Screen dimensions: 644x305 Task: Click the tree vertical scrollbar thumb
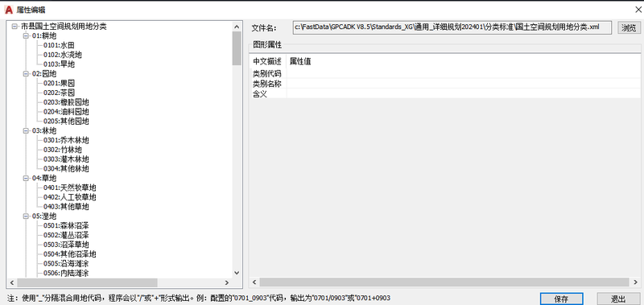[237, 48]
